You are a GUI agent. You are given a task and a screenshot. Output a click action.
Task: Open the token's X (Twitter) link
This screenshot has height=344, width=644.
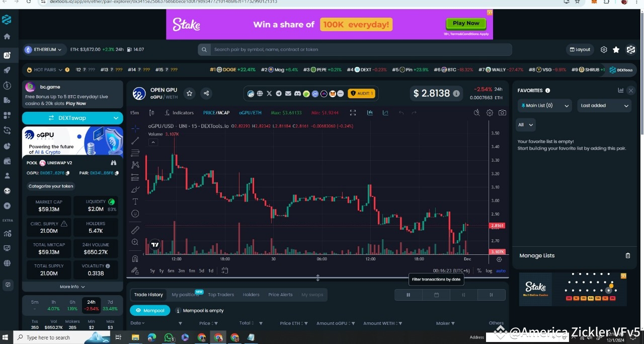click(x=269, y=94)
